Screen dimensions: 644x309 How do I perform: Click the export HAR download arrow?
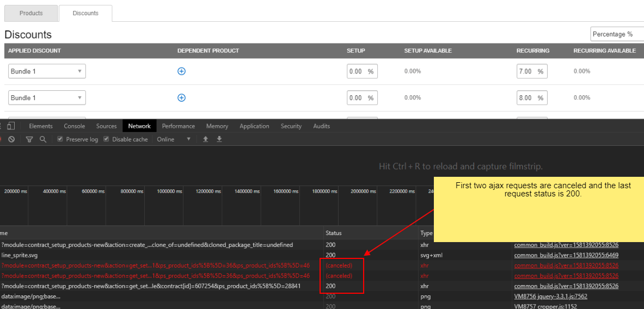tap(219, 139)
